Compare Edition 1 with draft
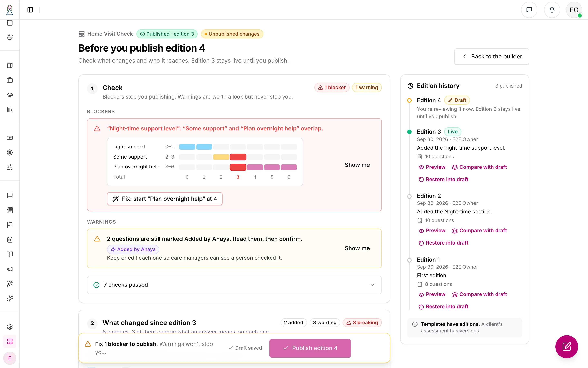The image size is (588, 368). coord(479,294)
